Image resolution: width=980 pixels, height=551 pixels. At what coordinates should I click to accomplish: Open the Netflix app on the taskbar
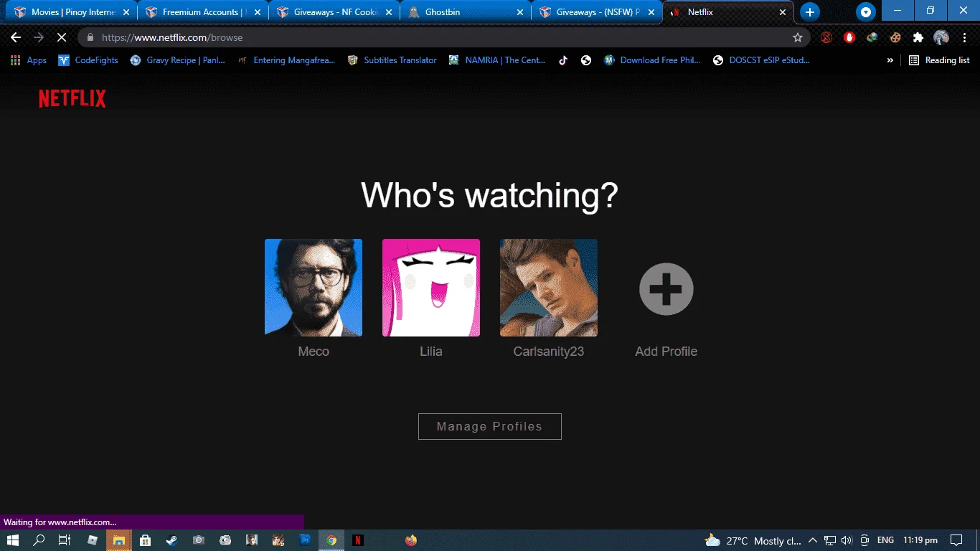(x=358, y=540)
